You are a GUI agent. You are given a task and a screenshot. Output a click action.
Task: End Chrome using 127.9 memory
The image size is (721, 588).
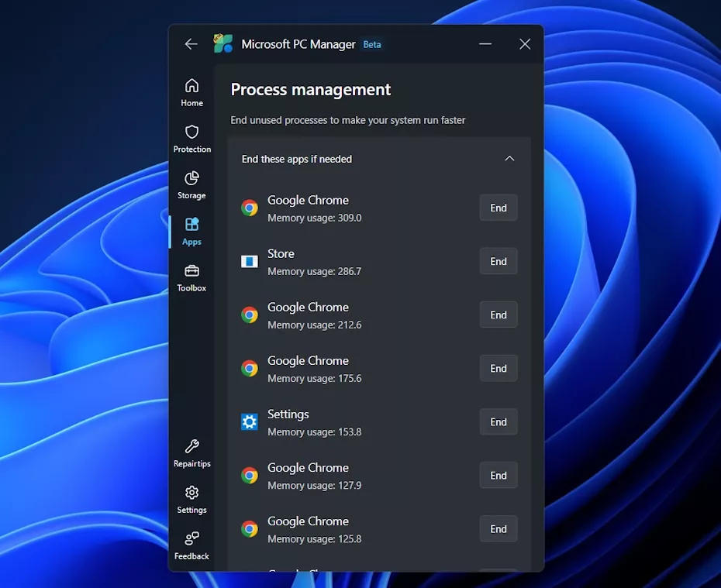tap(498, 475)
